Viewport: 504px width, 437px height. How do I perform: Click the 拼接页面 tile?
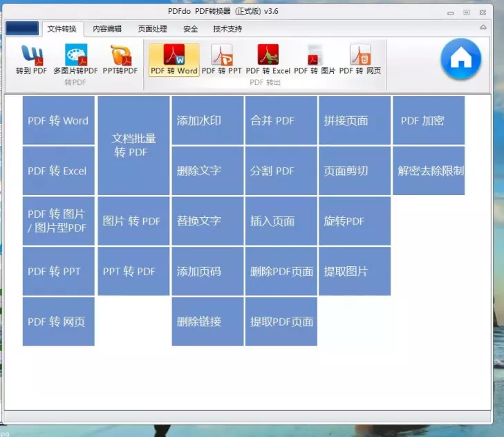(355, 120)
